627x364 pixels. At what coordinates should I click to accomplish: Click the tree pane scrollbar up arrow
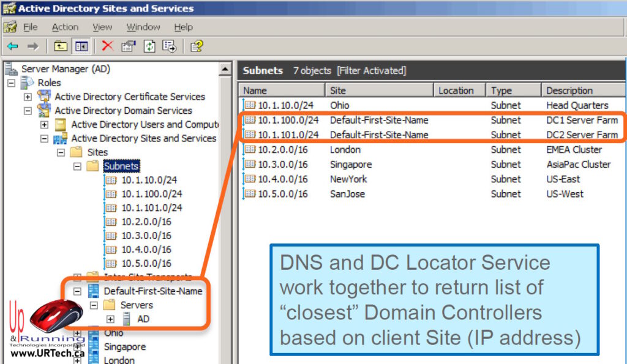225,70
